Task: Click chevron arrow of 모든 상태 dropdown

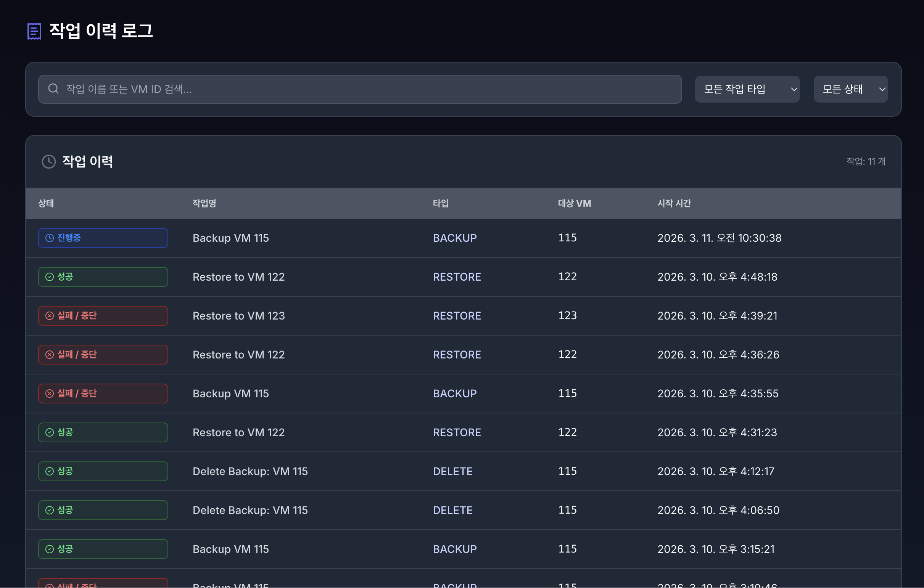Action: (x=882, y=89)
